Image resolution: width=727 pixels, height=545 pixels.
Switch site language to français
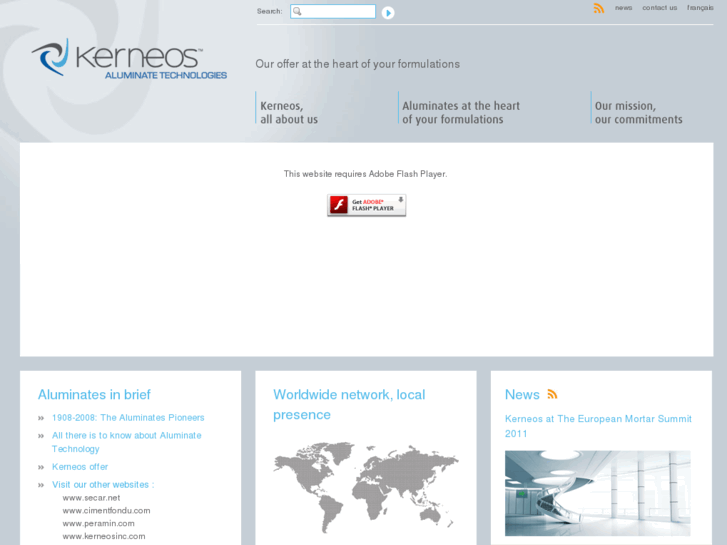click(700, 8)
